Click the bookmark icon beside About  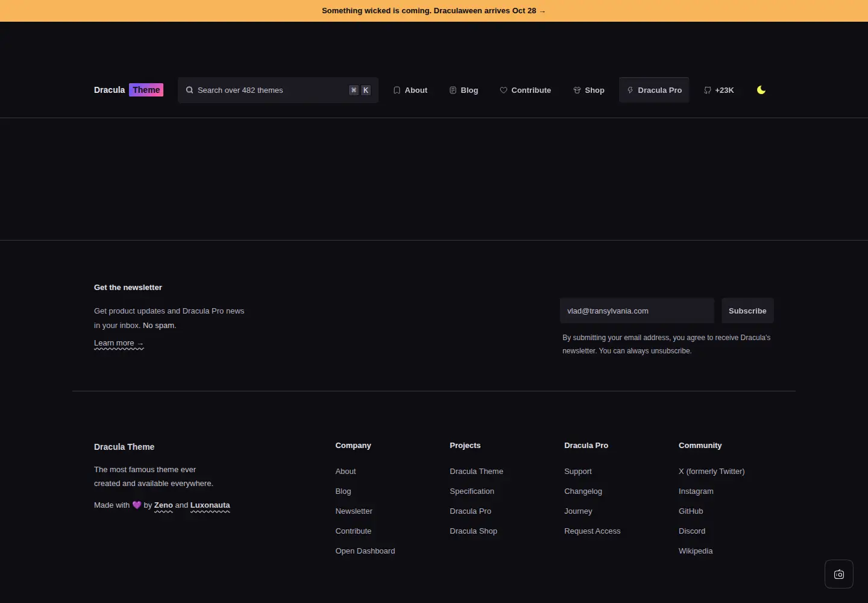(397, 90)
